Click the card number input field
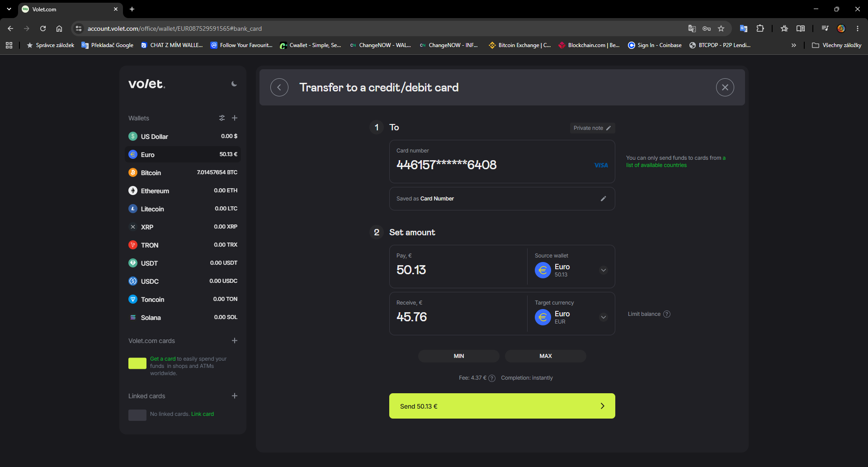Screen dimensions: 868x467 point(502,162)
